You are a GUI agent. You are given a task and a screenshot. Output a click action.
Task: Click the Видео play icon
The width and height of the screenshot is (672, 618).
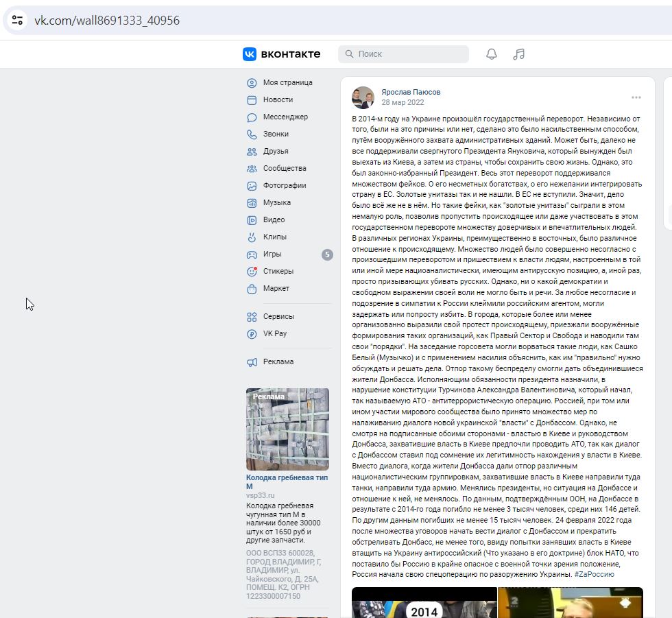pyautogui.click(x=252, y=220)
